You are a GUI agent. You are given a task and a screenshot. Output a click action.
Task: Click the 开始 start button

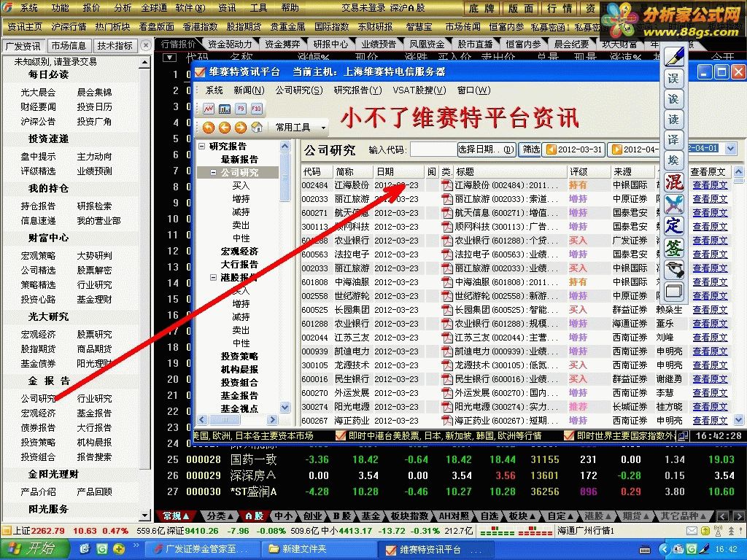point(35,548)
